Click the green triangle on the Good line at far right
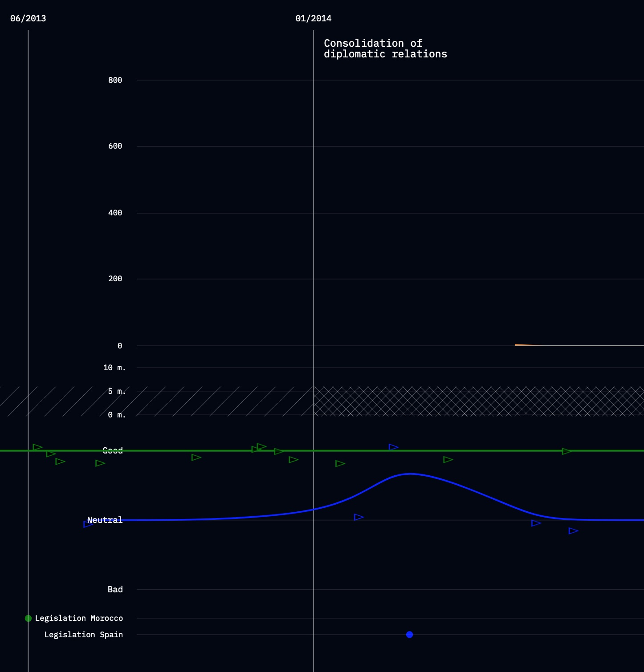The image size is (644, 672). click(567, 451)
